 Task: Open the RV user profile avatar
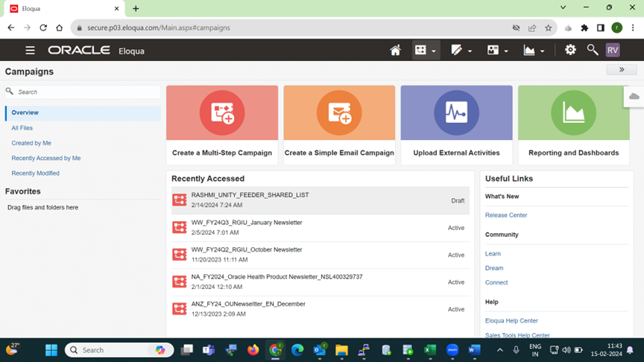pos(613,50)
